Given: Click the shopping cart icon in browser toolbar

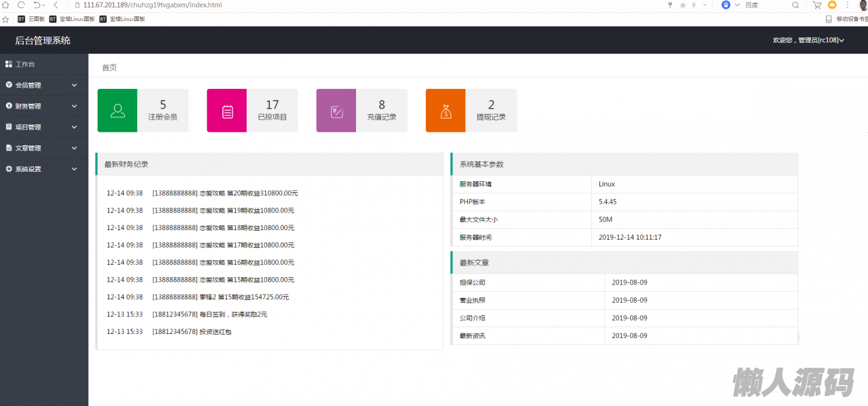Looking at the screenshot, I should pos(817,5).
